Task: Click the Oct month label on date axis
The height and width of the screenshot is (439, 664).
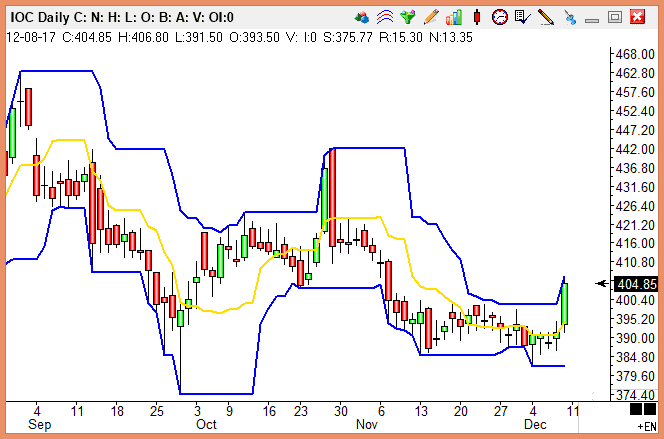Action: click(206, 424)
